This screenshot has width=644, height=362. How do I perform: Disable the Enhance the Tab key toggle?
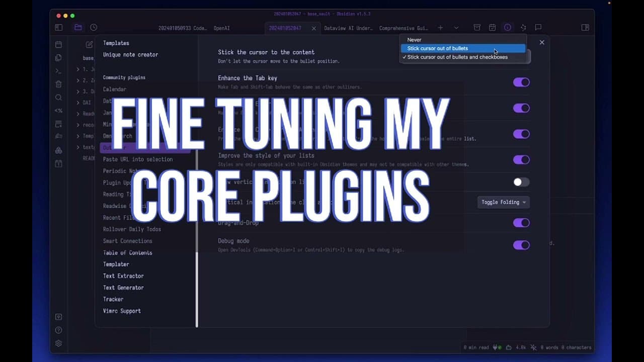coord(521,82)
